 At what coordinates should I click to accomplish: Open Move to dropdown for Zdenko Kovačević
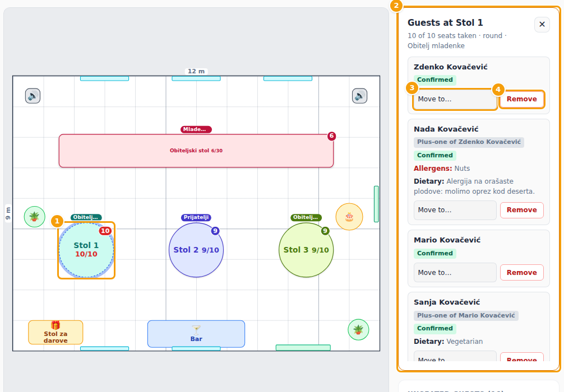coord(455,99)
